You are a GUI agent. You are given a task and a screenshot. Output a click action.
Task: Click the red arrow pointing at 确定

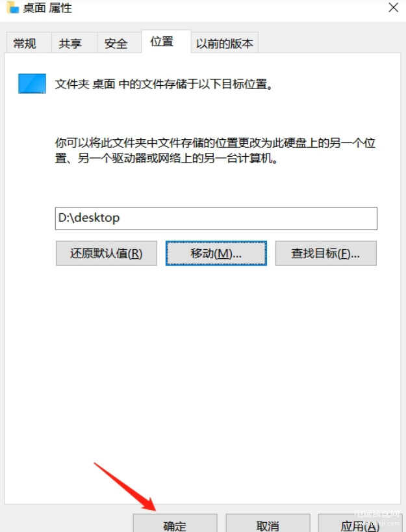pyautogui.click(x=124, y=486)
